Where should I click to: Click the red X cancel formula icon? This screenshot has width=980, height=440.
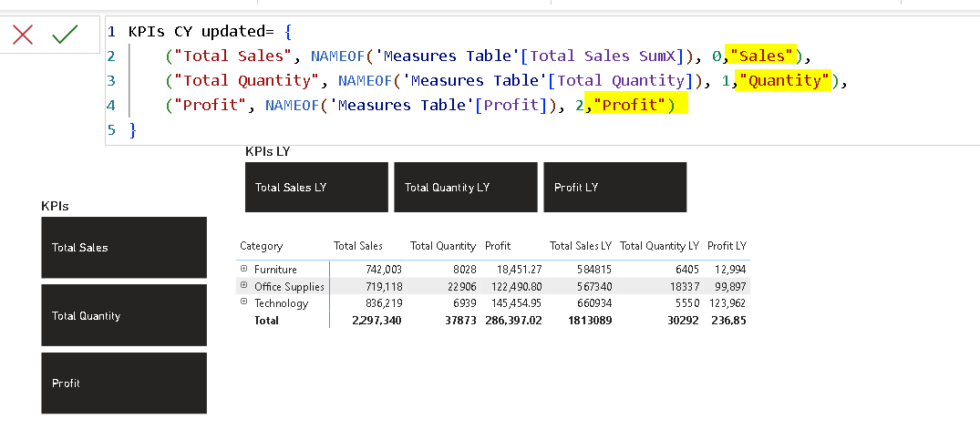pos(23,35)
